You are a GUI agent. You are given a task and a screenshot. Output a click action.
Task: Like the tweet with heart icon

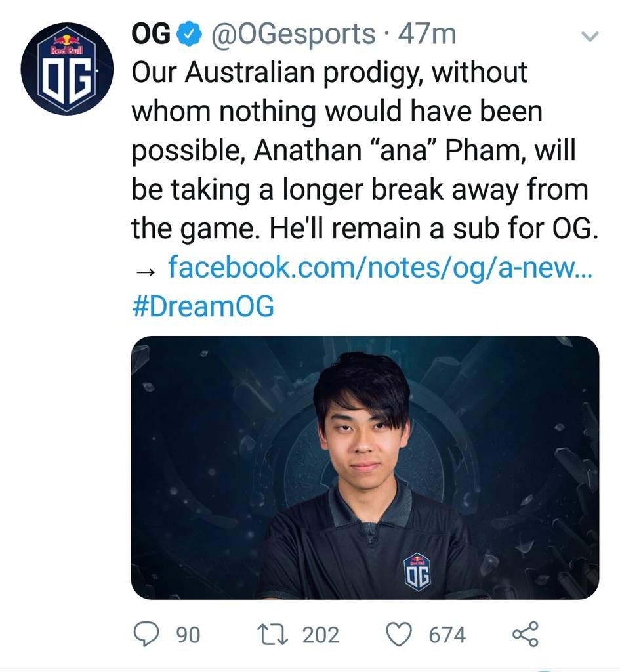click(399, 635)
